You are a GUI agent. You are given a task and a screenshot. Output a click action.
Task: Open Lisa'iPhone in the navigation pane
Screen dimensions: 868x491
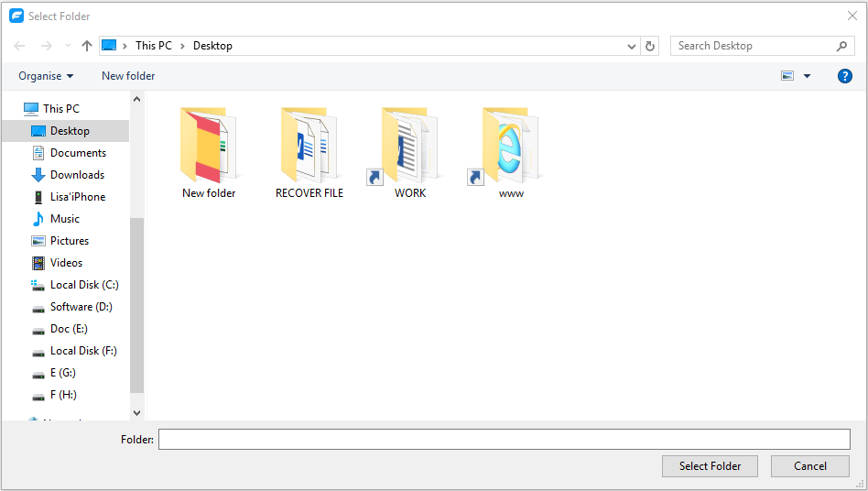pyautogui.click(x=77, y=197)
